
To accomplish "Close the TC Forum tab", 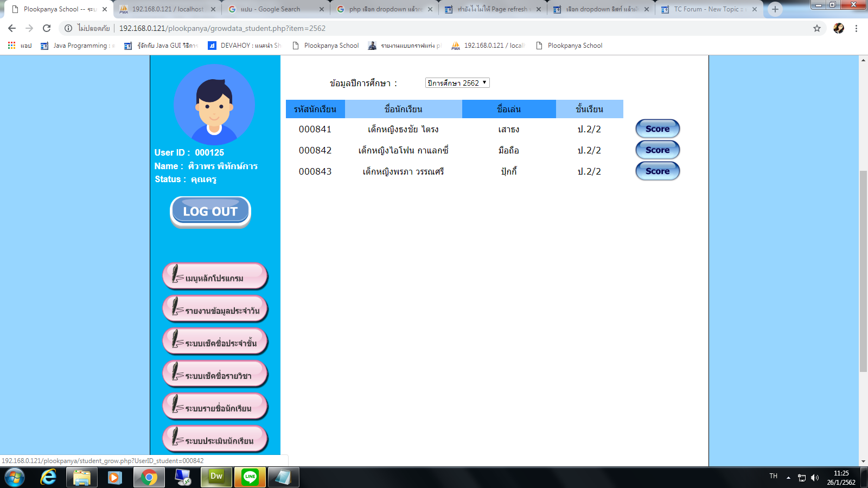I will pyautogui.click(x=755, y=9).
